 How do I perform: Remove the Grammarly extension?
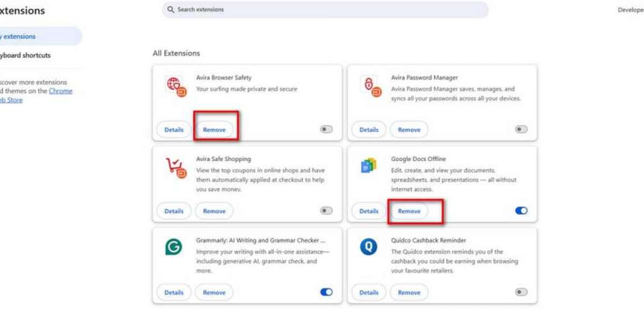pos(214,293)
